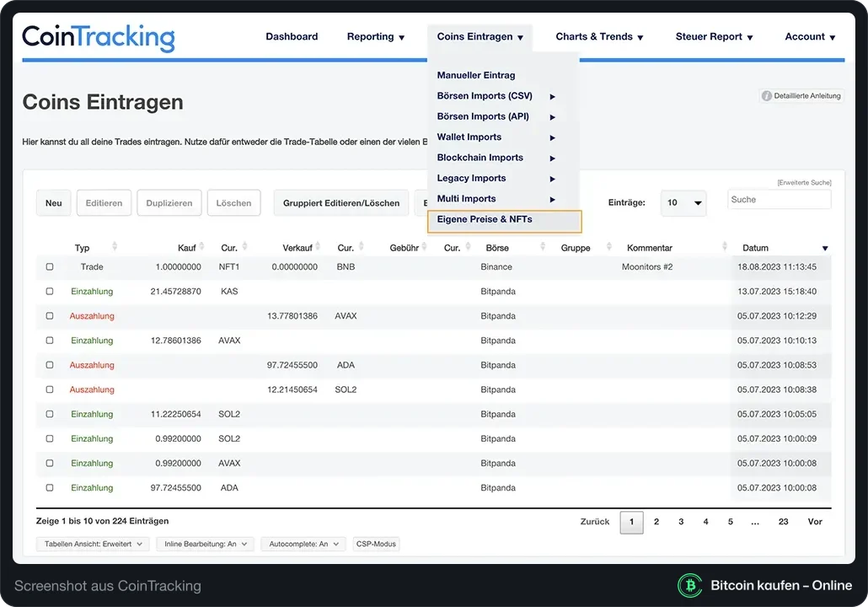Open the Reporting menu

(376, 36)
